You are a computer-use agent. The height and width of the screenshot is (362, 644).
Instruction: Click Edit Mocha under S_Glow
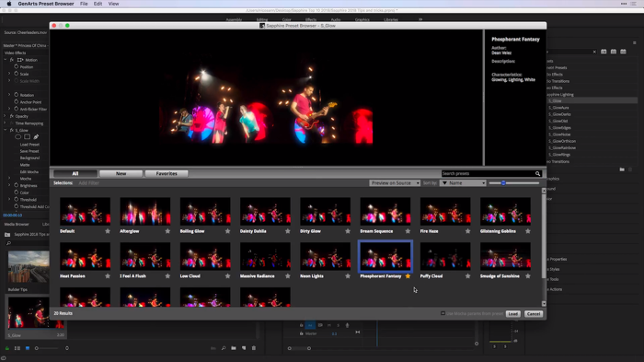pyautogui.click(x=29, y=171)
